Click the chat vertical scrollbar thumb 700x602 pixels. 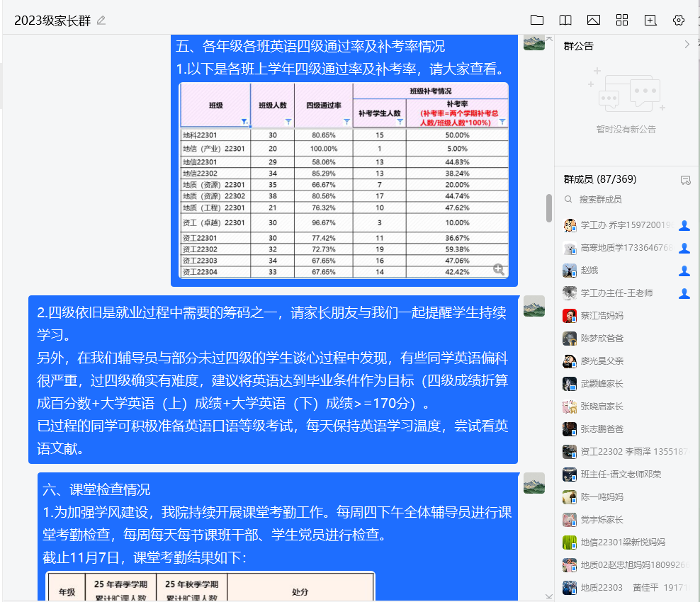tap(548, 208)
